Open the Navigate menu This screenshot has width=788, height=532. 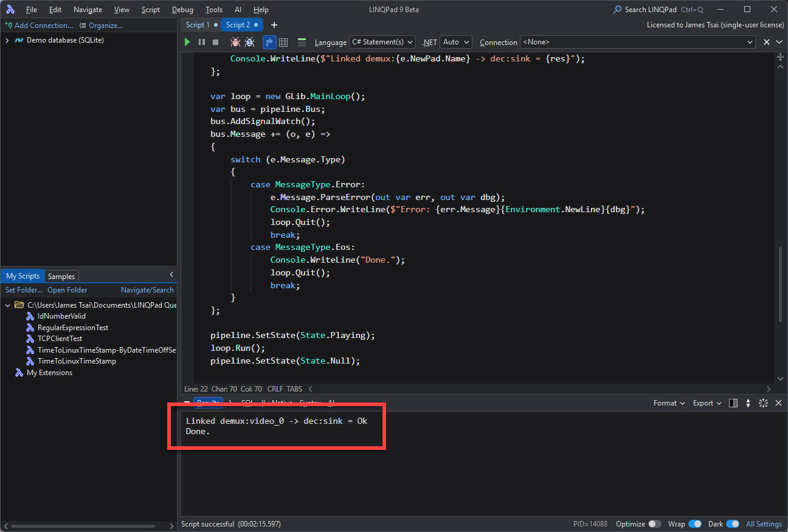coord(88,10)
